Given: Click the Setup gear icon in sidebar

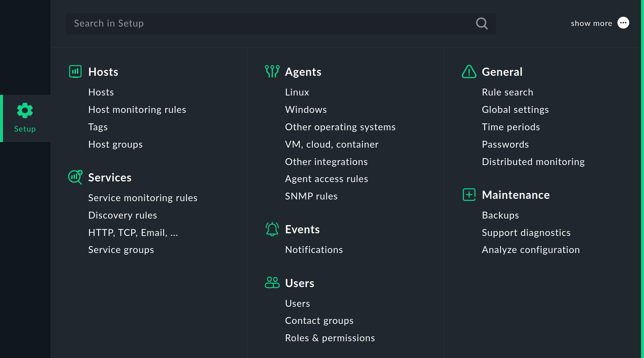Looking at the screenshot, I should tap(25, 111).
